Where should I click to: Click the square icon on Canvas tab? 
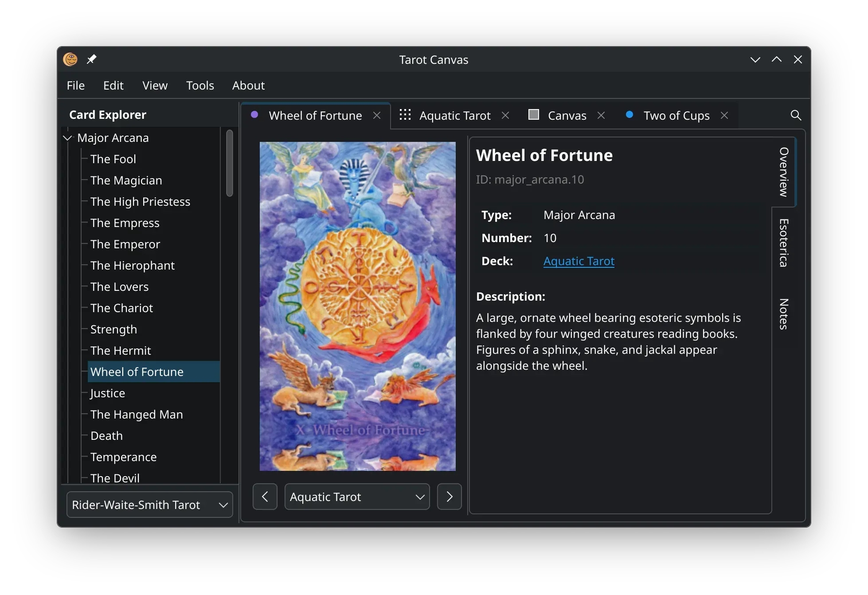(x=534, y=114)
